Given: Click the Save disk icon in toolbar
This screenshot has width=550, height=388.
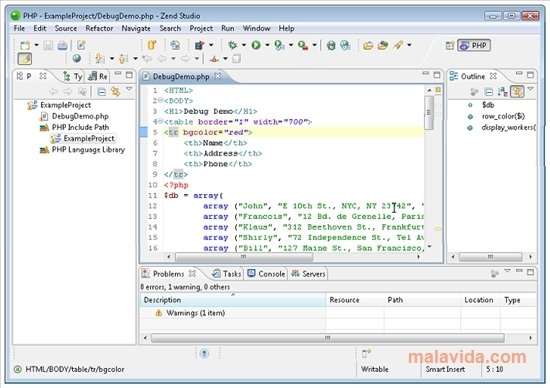Looking at the screenshot, I should click(x=48, y=45).
